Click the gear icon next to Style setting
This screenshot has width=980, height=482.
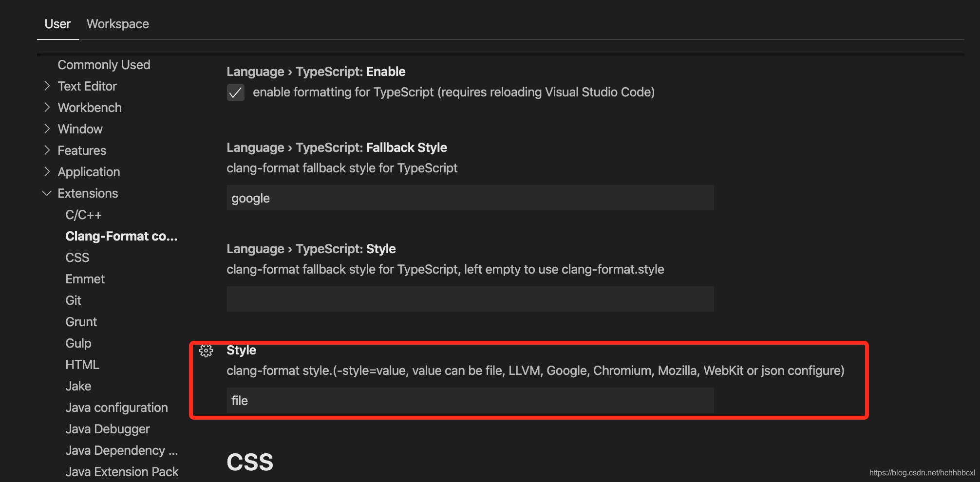(206, 351)
